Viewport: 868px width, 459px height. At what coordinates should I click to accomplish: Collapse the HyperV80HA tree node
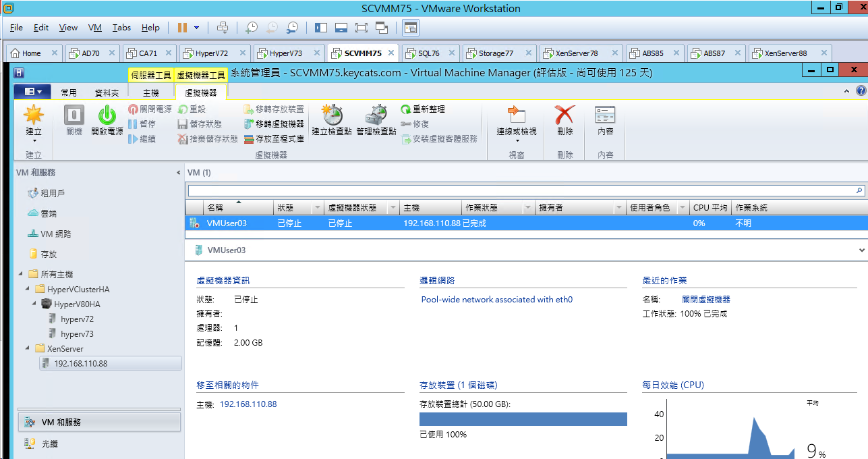[x=34, y=304]
